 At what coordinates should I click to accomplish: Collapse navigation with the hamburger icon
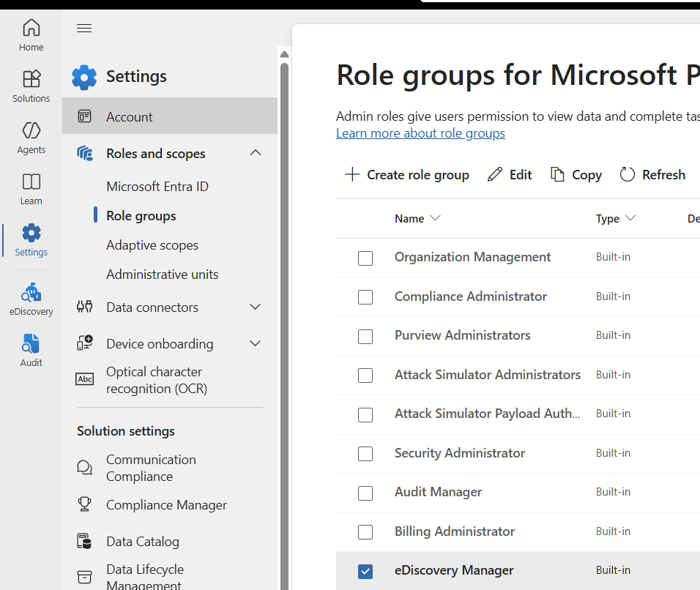click(x=84, y=29)
